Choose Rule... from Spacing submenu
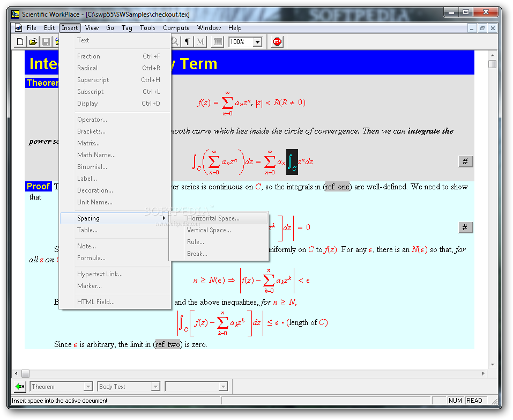Image resolution: width=513 pixels, height=420 pixels. (x=219, y=242)
